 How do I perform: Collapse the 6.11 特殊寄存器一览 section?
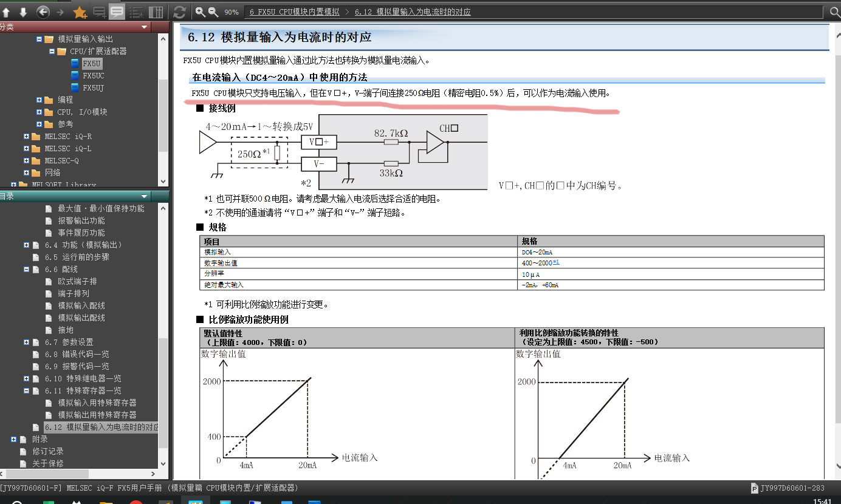(27, 390)
